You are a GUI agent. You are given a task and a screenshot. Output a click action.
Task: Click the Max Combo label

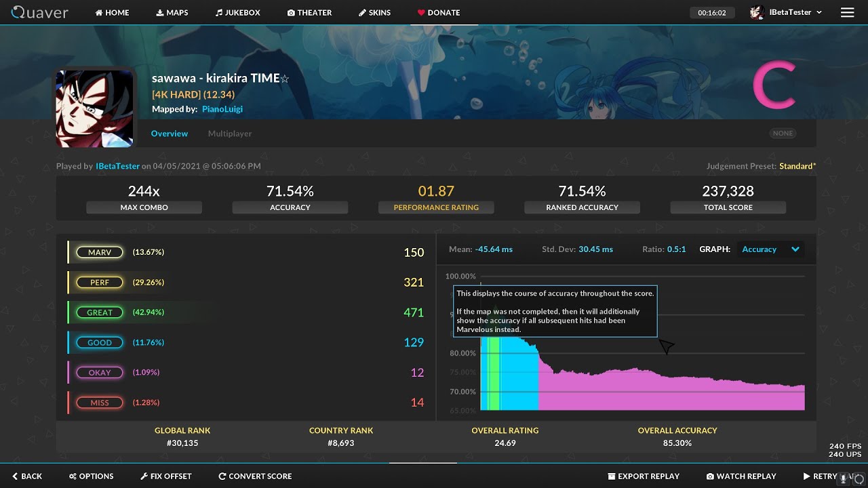(144, 207)
